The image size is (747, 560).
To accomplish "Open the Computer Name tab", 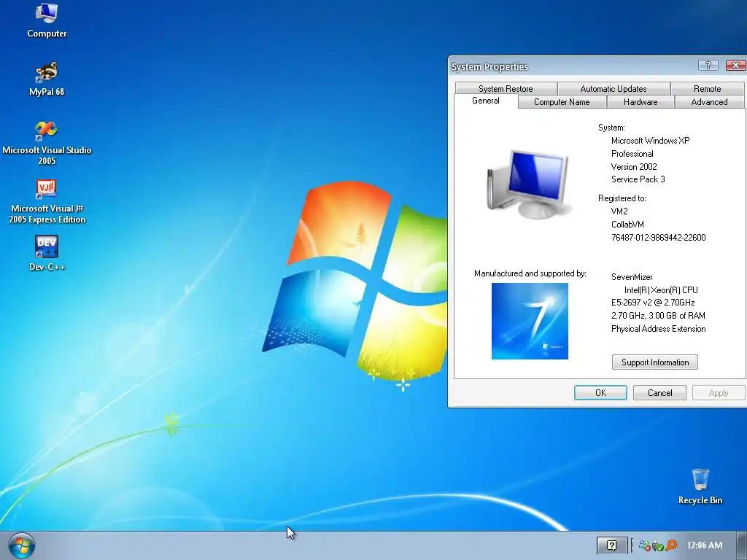I will point(562,102).
